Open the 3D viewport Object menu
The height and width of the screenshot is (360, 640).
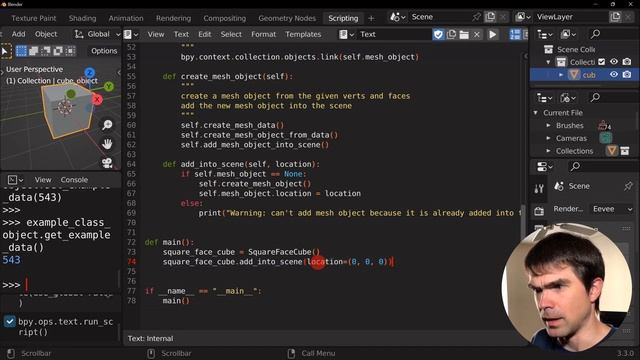[x=46, y=34]
